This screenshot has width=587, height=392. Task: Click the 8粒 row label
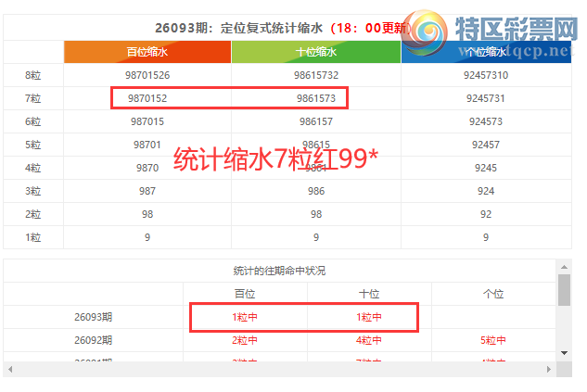(33, 75)
